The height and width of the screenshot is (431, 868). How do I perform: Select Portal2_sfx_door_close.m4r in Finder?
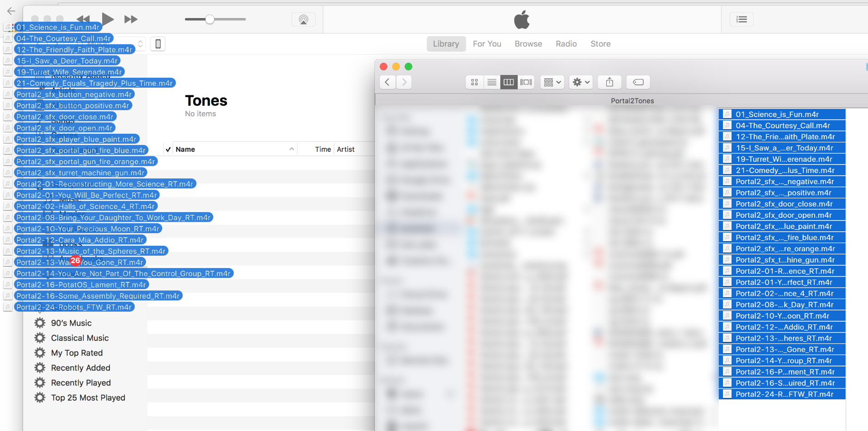[x=782, y=204]
